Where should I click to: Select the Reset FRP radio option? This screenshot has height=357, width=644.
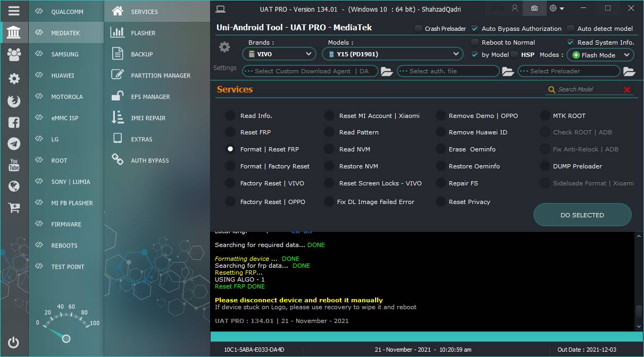tap(230, 132)
